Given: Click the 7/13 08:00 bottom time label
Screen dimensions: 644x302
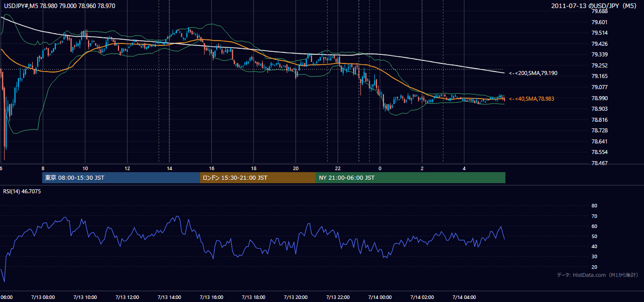Looking at the screenshot, I should tap(43, 297).
